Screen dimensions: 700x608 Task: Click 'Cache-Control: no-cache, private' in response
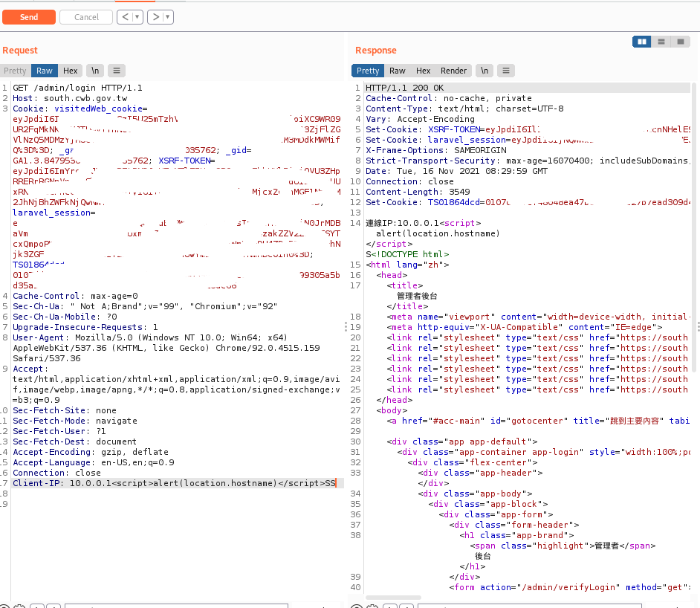(449, 98)
